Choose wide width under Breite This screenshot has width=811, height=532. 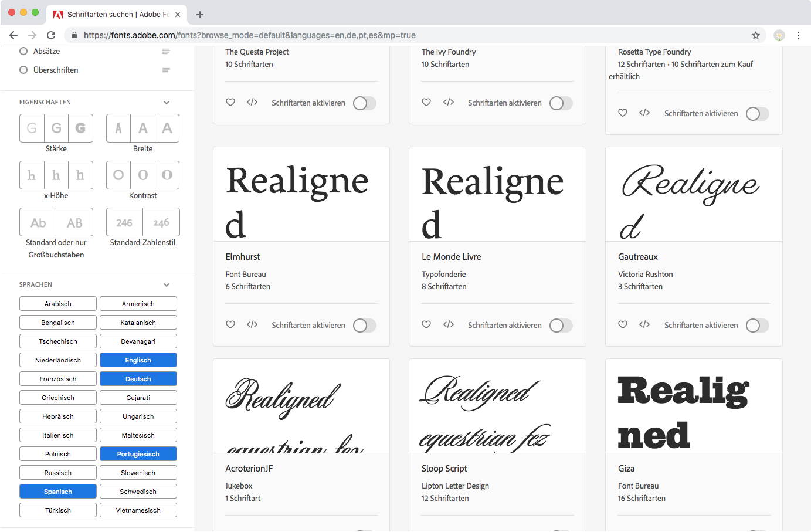pyautogui.click(x=167, y=128)
